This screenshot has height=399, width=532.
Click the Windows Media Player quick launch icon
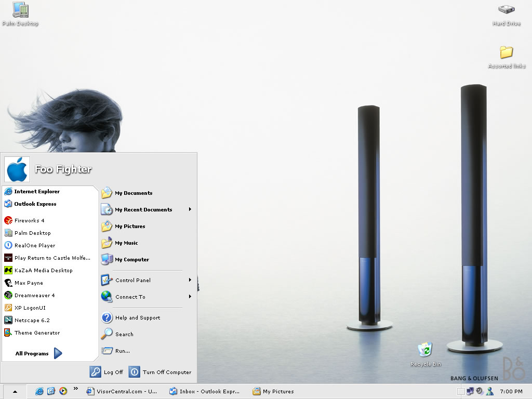(63, 391)
